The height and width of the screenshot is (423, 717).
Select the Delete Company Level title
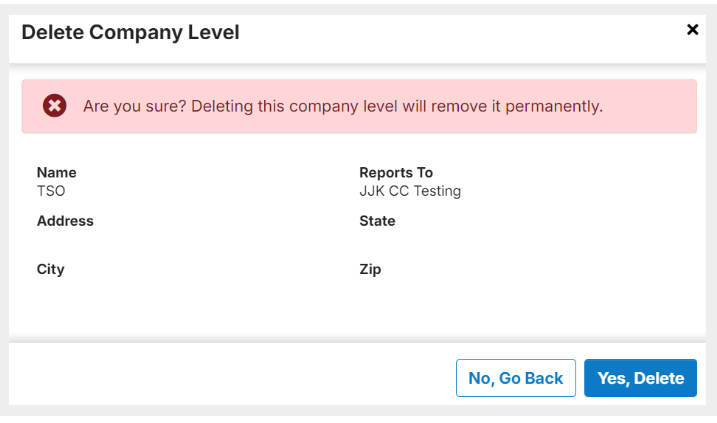[x=130, y=32]
